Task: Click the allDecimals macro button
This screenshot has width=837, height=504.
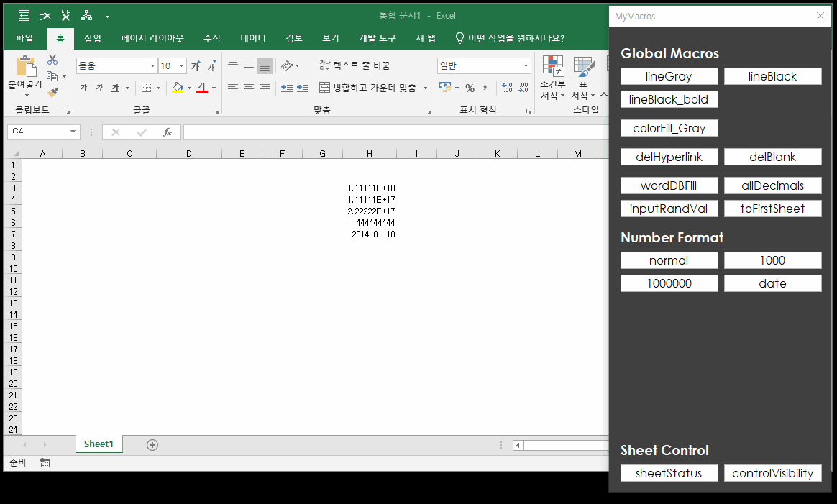Action: pos(772,185)
